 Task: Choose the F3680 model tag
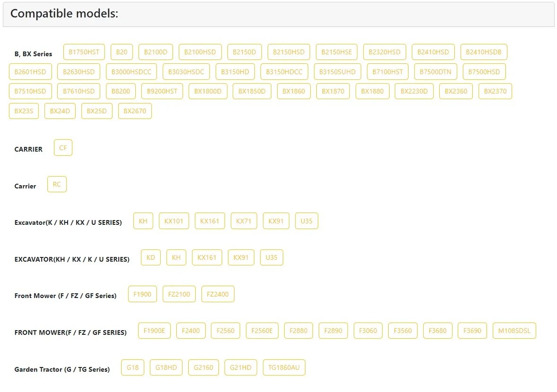(438, 331)
